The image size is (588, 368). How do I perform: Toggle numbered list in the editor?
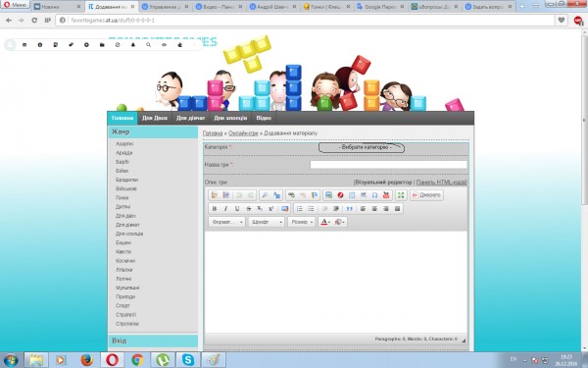(x=300, y=208)
